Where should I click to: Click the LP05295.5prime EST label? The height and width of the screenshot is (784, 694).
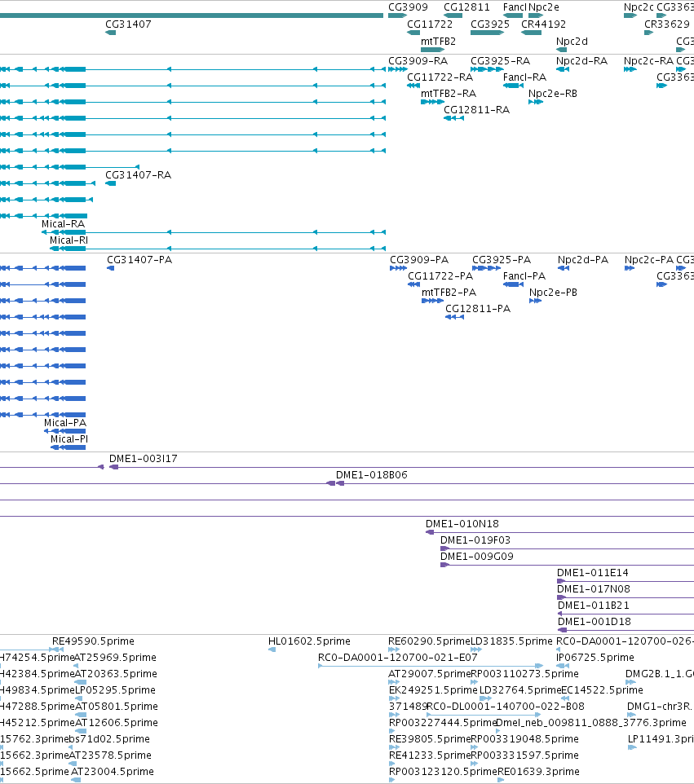(116, 690)
